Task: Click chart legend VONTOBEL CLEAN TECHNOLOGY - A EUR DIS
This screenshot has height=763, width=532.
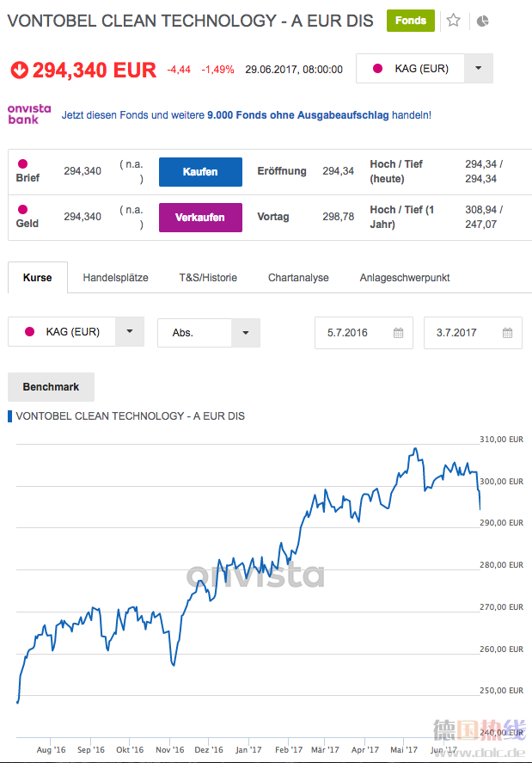Action: click(131, 416)
